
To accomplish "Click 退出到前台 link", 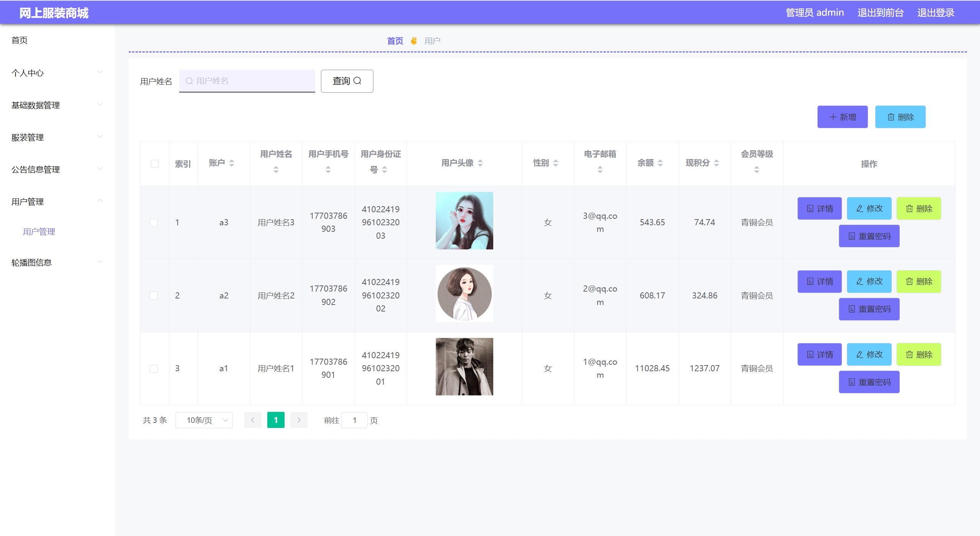I will 880,13.
